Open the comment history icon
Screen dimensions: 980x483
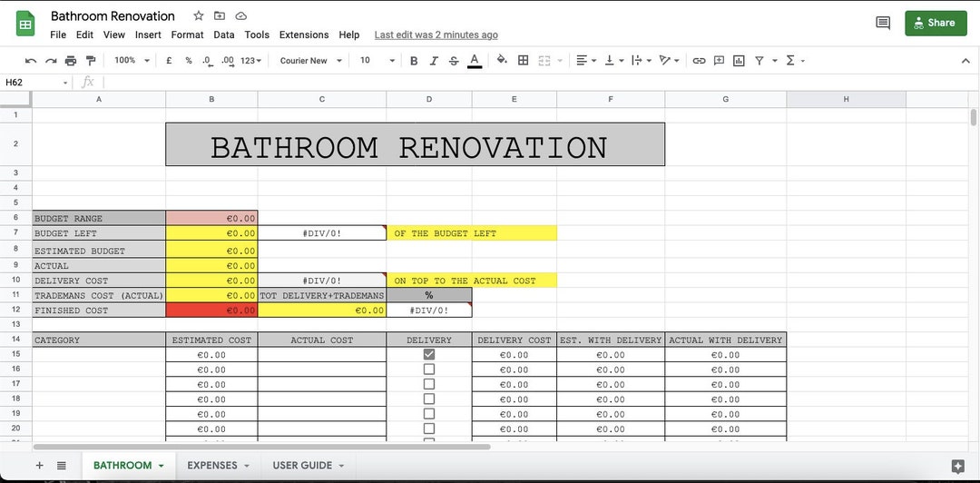883,23
